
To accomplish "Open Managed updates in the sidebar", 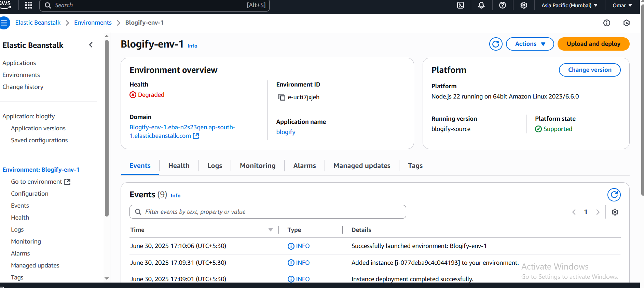I will click(x=35, y=265).
